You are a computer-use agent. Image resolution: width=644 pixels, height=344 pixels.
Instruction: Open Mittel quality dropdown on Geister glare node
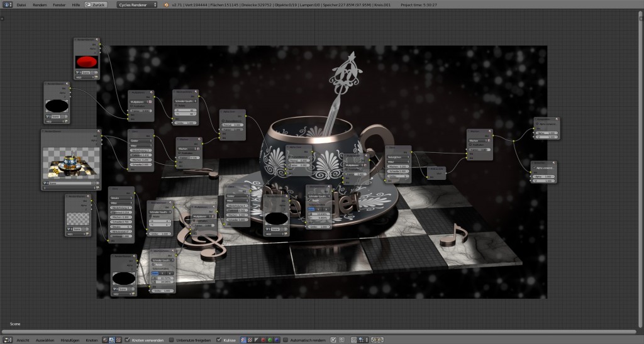(x=141, y=146)
